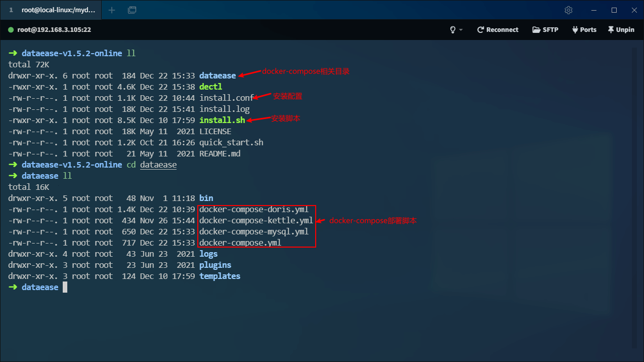Open the Ports forwarding panel
This screenshot has height=362, width=644.
[x=584, y=30]
